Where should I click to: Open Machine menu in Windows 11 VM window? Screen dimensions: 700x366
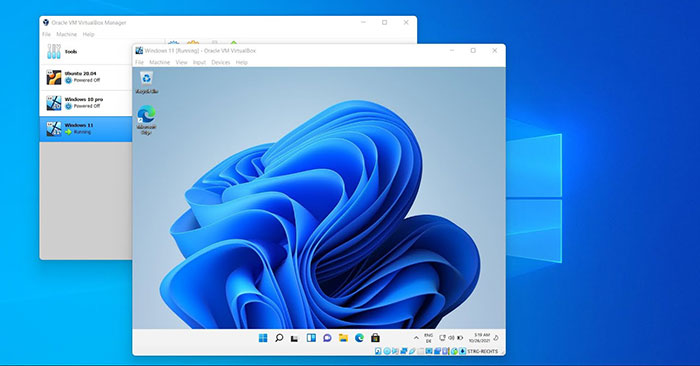pos(159,62)
